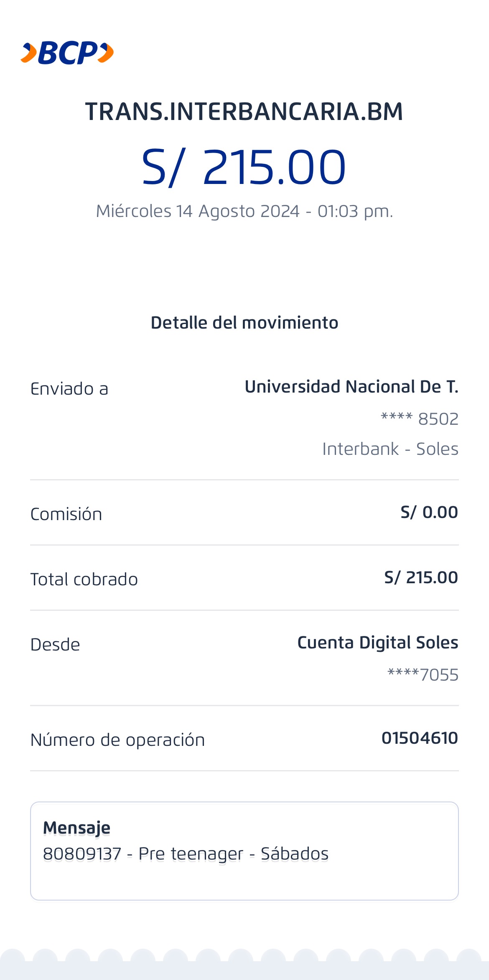Select recipient Universidad Nacional De T.
Screen dimensions: 489x980
tap(351, 387)
